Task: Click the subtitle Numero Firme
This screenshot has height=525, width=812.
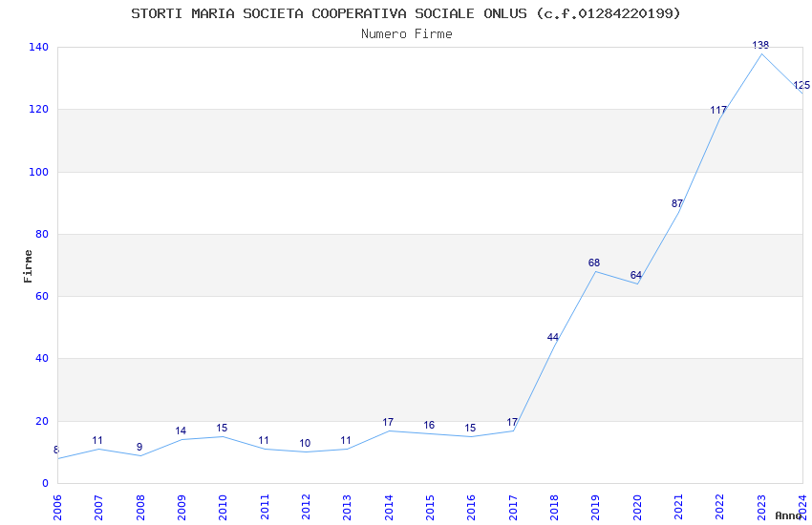Action: (407, 34)
